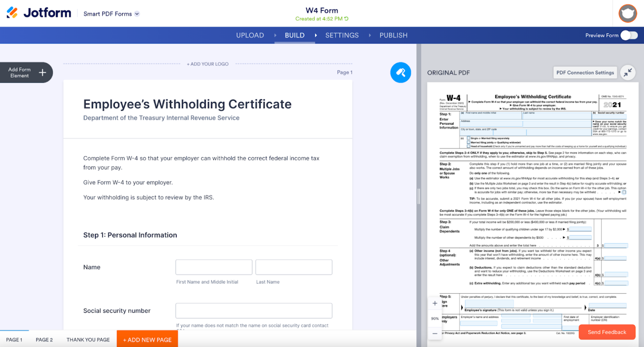This screenshot has height=347, width=644.
Task: Click the First Name input field
Action: click(x=214, y=267)
